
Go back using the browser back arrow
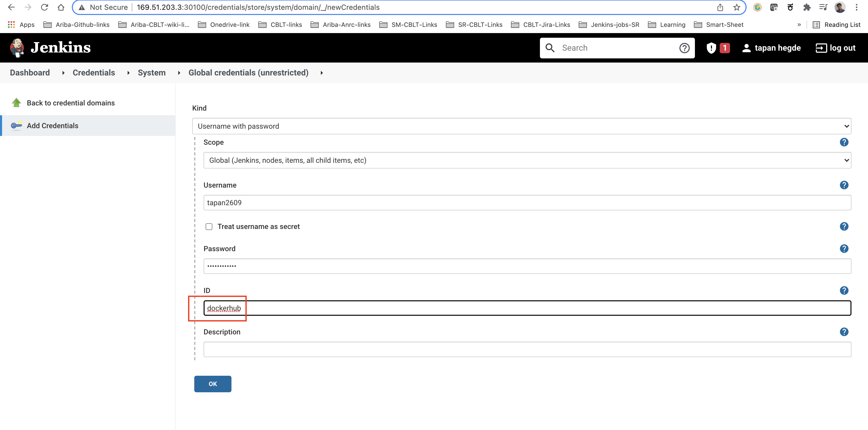pyautogui.click(x=11, y=7)
